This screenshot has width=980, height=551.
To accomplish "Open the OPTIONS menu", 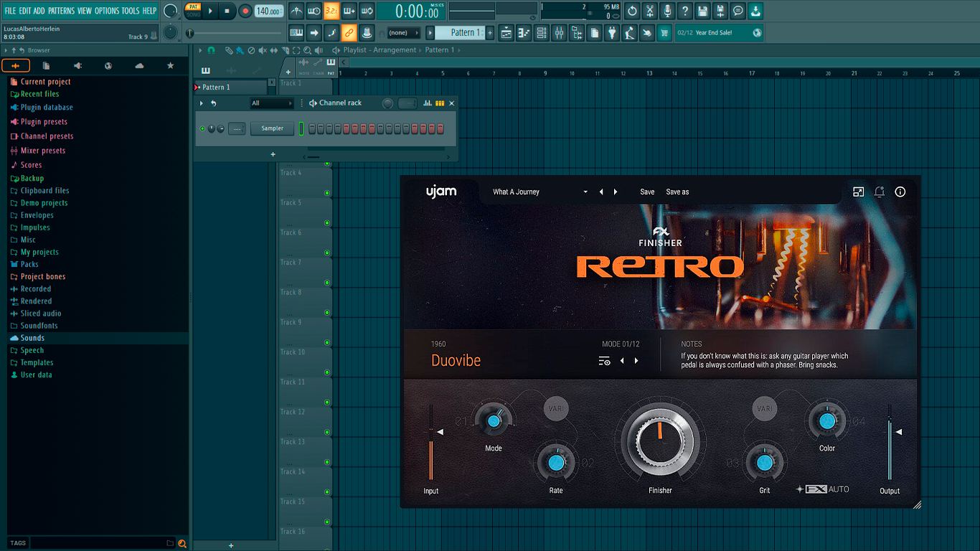I will (107, 11).
